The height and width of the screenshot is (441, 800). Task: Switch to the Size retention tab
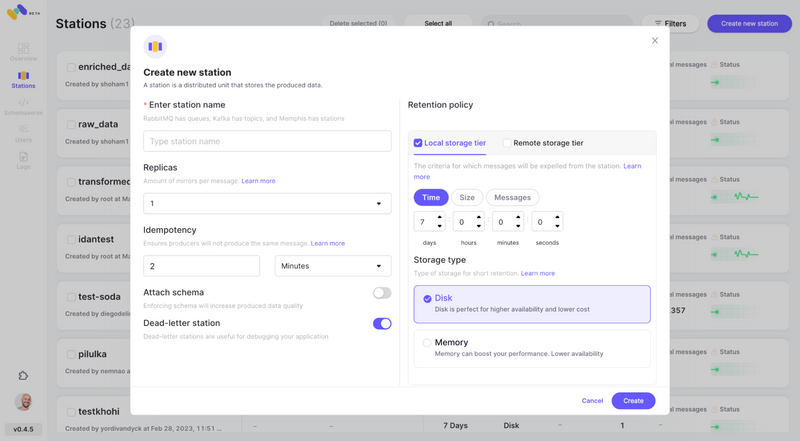click(467, 198)
